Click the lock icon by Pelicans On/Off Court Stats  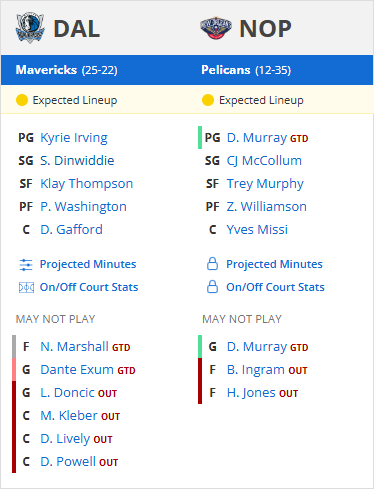click(212, 287)
